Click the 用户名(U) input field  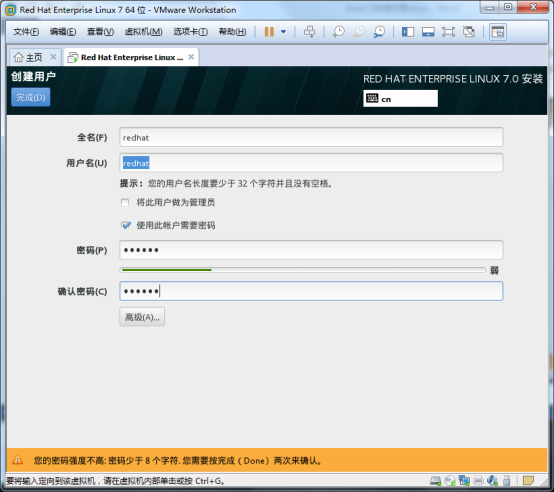pos(311,163)
